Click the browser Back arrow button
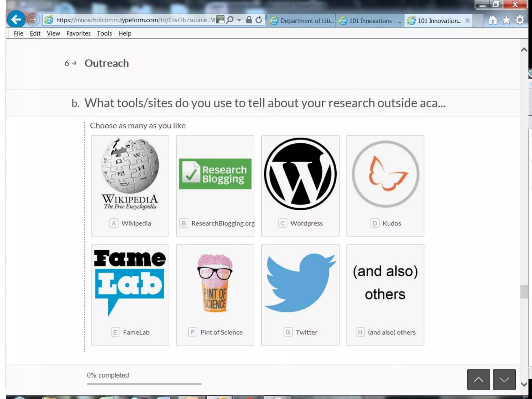This screenshot has width=532, height=399. 16,19
